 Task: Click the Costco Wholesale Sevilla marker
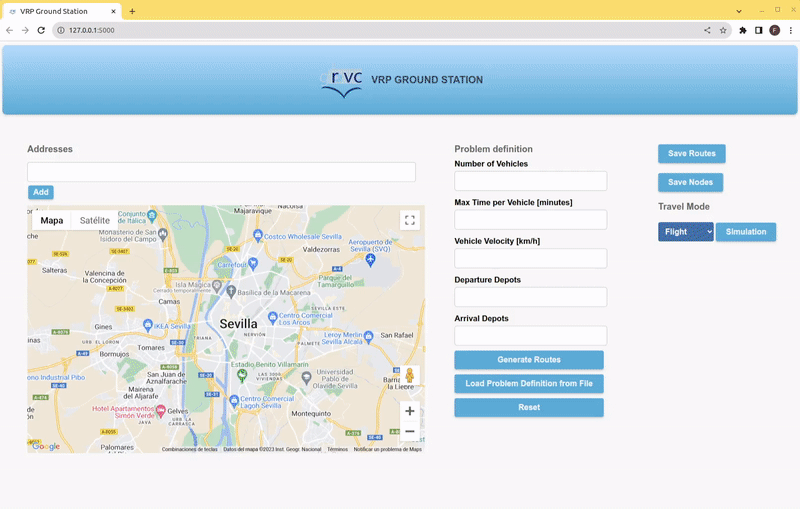(258, 235)
